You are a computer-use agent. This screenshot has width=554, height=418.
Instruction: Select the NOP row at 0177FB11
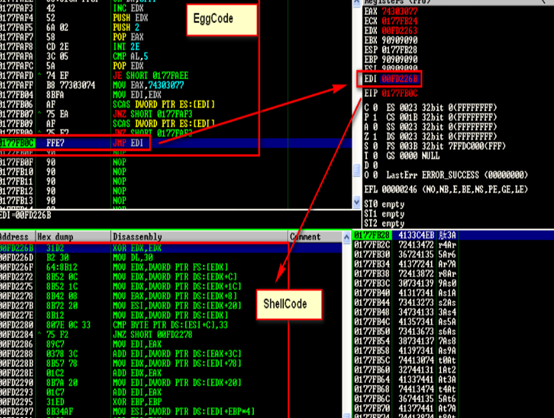coord(176,182)
